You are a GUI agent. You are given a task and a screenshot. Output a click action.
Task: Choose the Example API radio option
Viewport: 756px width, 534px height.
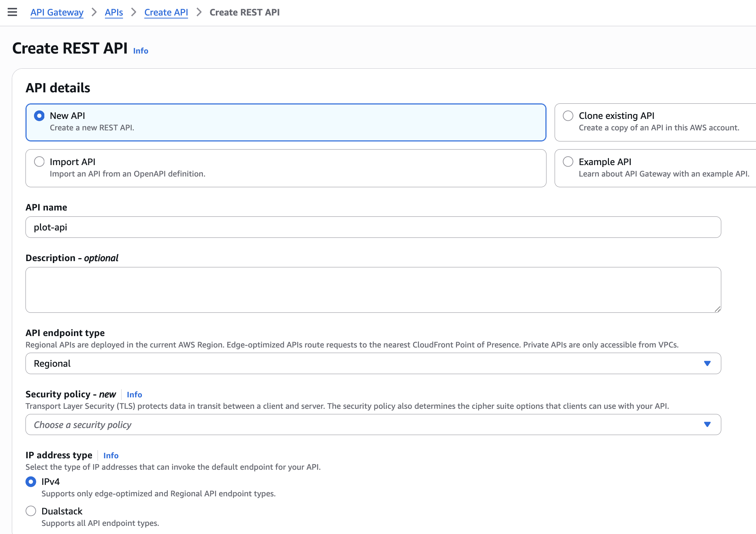coord(568,162)
